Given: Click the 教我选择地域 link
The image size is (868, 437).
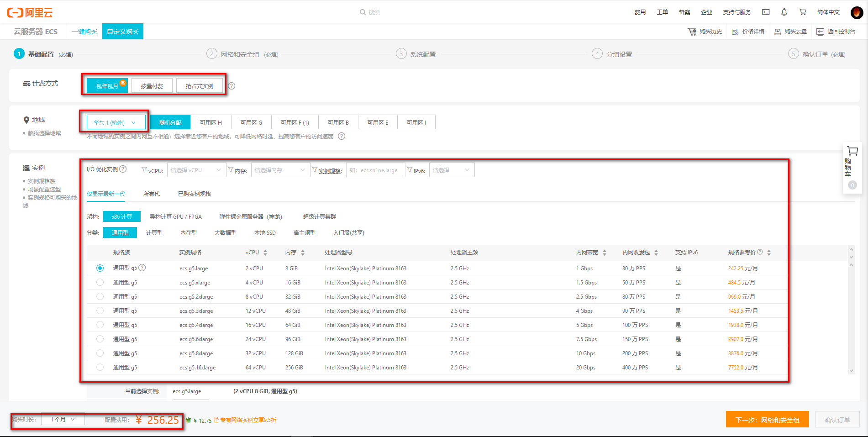Looking at the screenshot, I should tap(44, 133).
